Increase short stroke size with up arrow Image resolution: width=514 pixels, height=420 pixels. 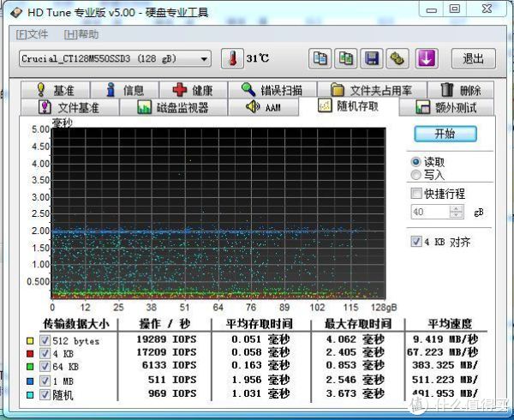456,208
